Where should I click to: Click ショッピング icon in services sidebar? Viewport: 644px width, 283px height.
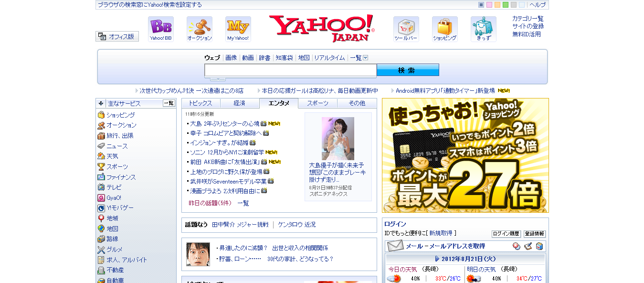pyautogui.click(x=101, y=115)
